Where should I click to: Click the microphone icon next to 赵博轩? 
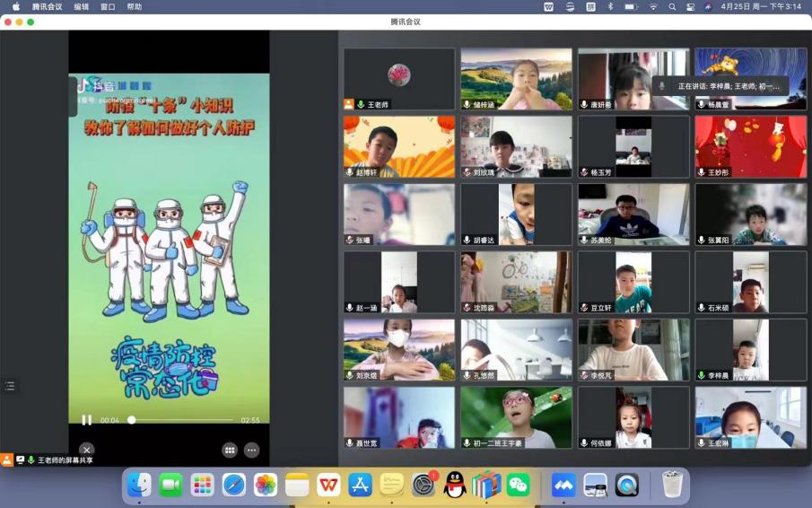350,172
